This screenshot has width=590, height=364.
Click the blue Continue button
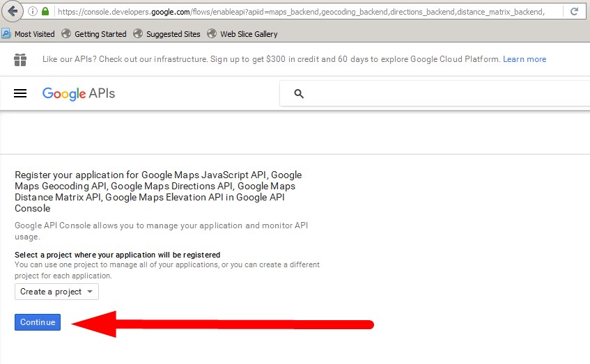pyautogui.click(x=38, y=322)
